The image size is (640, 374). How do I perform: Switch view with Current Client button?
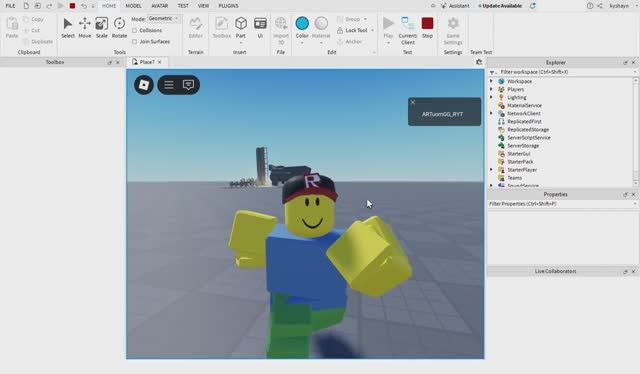point(408,30)
